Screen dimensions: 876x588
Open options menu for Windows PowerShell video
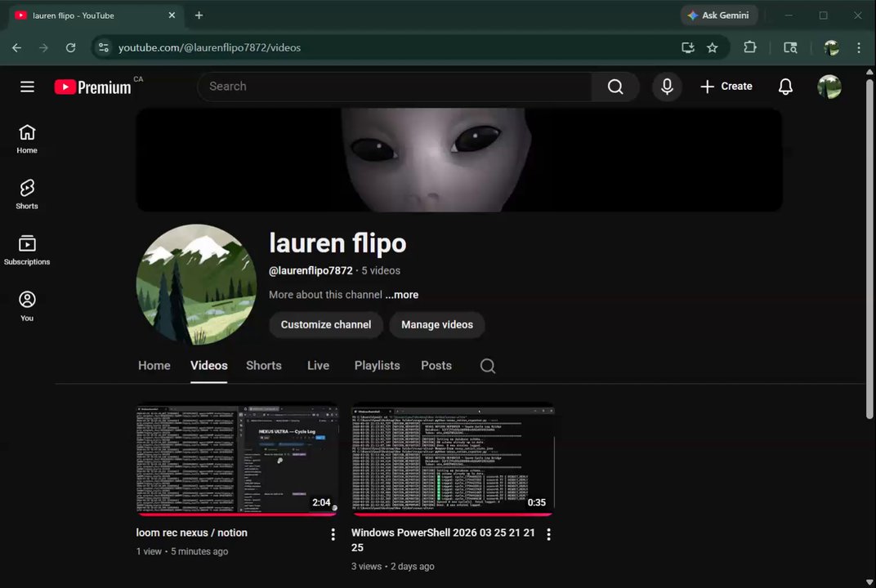click(548, 534)
